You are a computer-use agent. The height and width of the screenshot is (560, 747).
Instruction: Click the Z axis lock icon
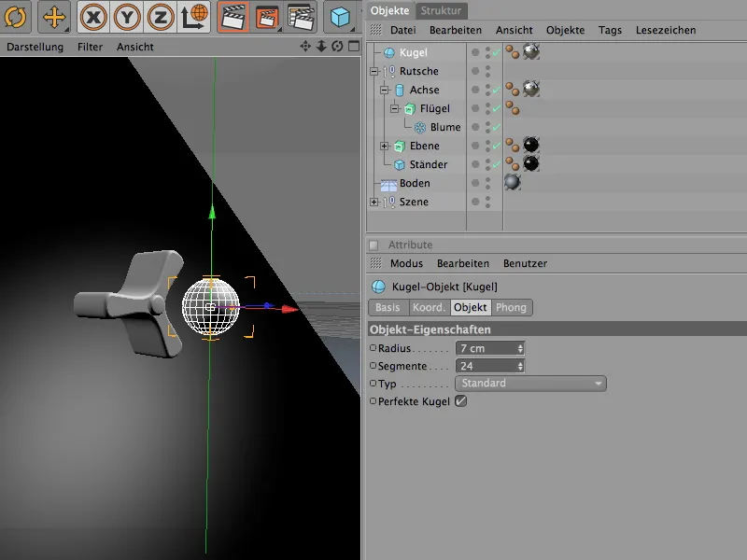[161, 16]
